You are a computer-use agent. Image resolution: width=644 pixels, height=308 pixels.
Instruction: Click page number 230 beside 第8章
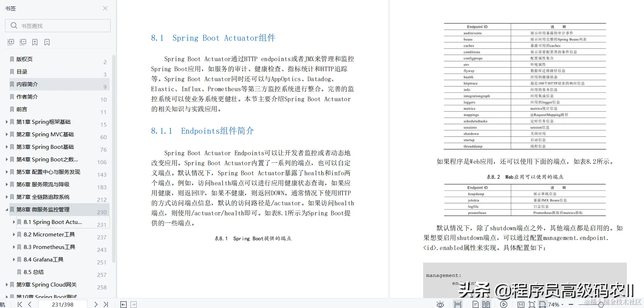[x=102, y=212]
